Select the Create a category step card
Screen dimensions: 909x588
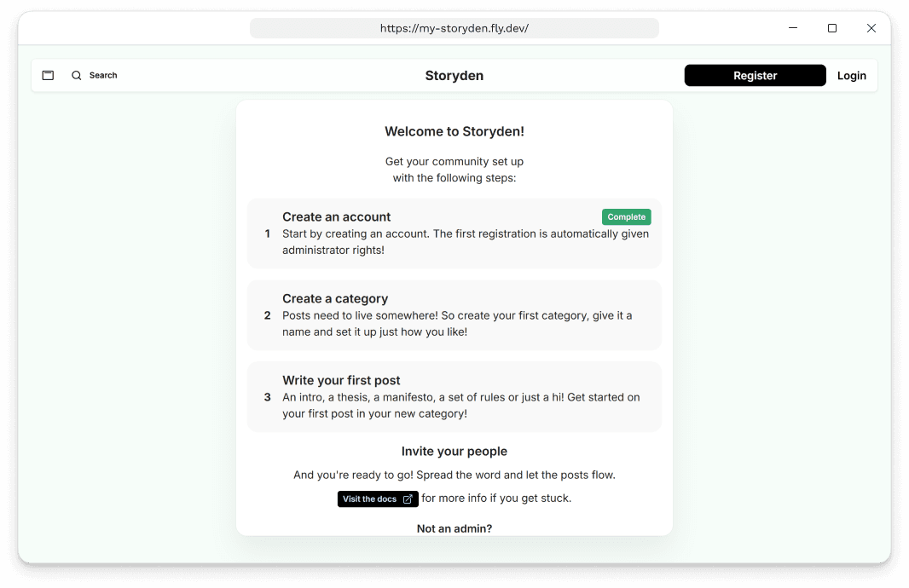pos(454,314)
